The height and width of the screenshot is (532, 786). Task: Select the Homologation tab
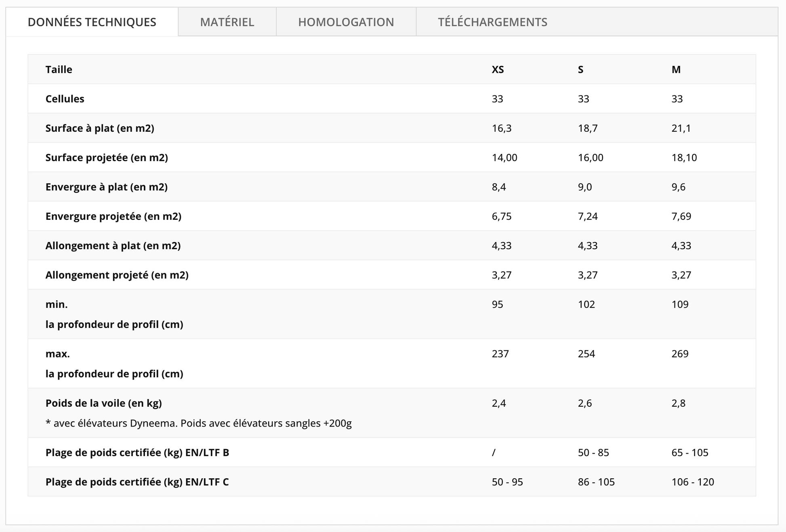(x=346, y=22)
